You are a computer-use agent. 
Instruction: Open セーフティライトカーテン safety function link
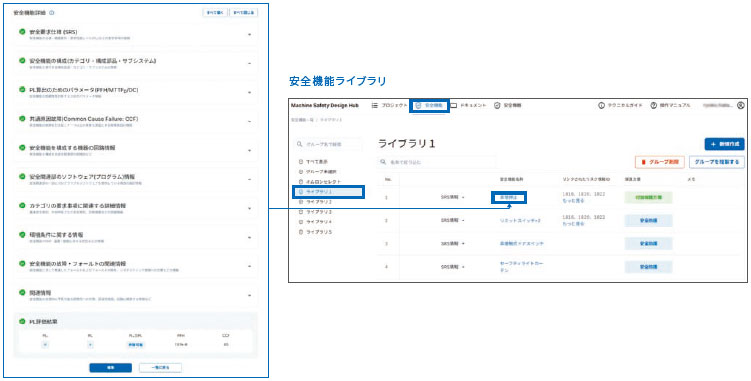(x=521, y=267)
